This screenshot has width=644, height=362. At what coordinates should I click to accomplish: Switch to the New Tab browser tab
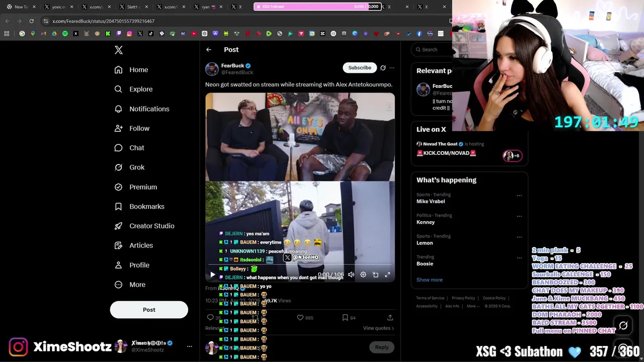[20, 7]
